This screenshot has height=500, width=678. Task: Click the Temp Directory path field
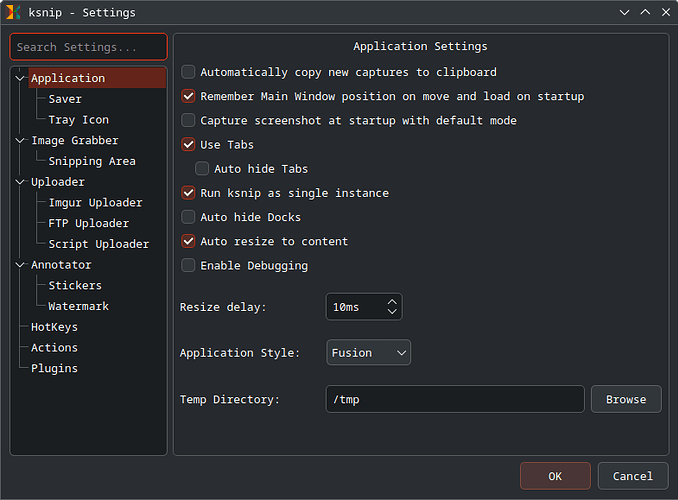[455, 399]
